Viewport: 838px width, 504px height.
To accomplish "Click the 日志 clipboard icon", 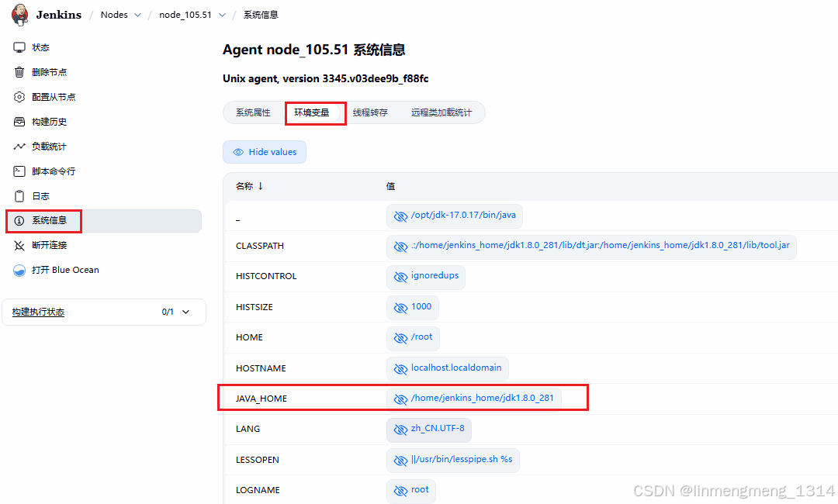I will click(x=19, y=196).
